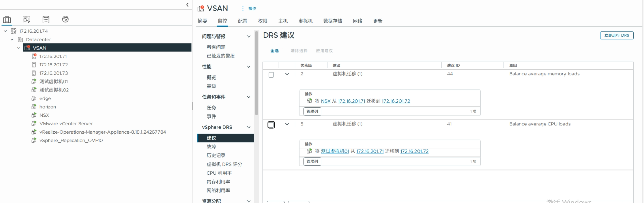The image size is (644, 203).
Task: Check the box for recommendation ID 44
Action: point(271,75)
